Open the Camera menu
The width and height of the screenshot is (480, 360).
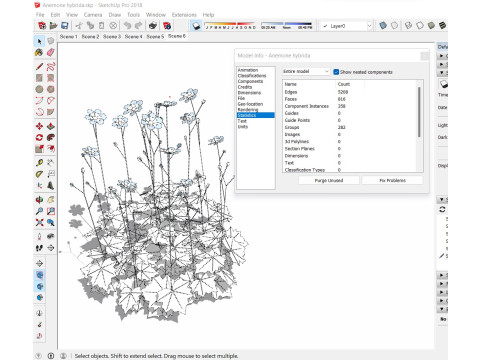point(93,15)
